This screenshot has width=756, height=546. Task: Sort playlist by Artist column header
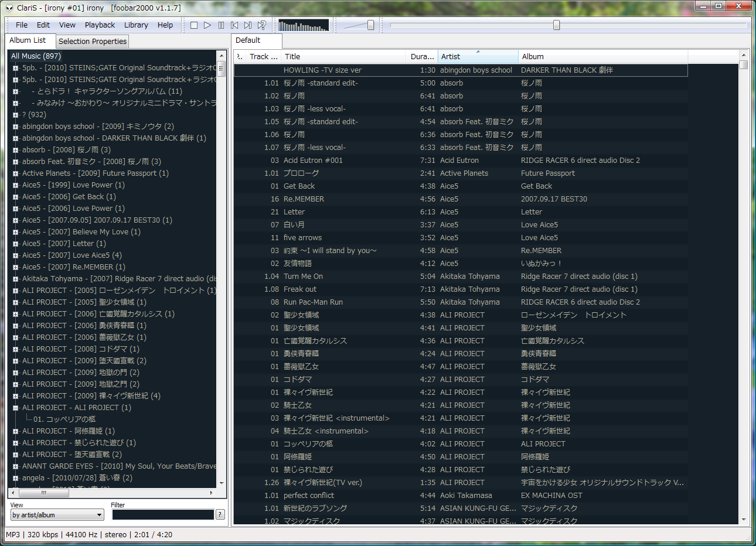pos(478,57)
